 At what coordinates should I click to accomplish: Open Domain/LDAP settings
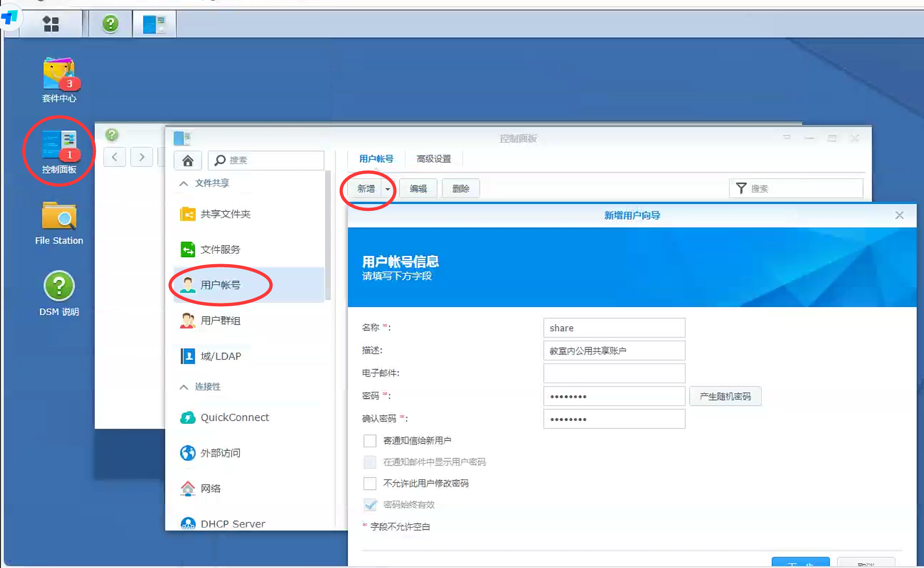click(x=221, y=356)
